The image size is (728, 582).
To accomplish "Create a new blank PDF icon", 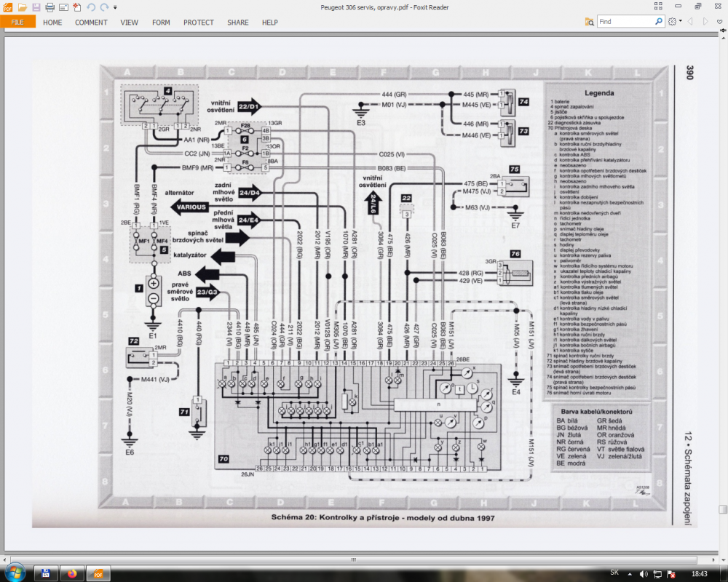I will coord(77,7).
